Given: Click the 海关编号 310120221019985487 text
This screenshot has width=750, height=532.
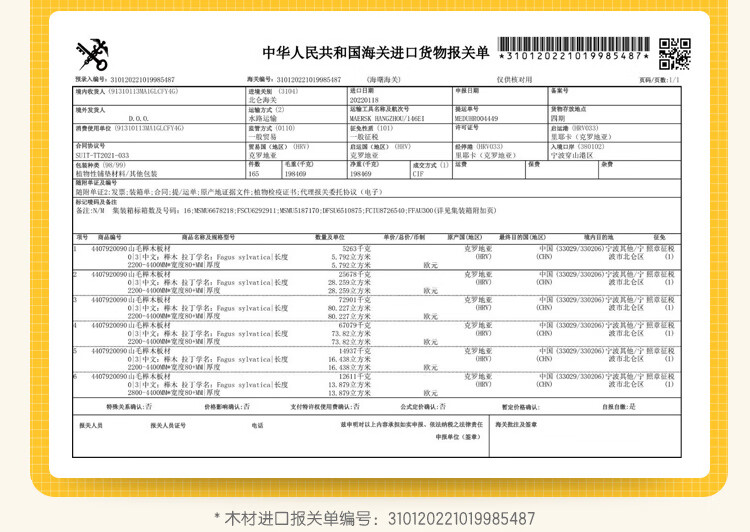Looking at the screenshot, I should (x=294, y=79).
